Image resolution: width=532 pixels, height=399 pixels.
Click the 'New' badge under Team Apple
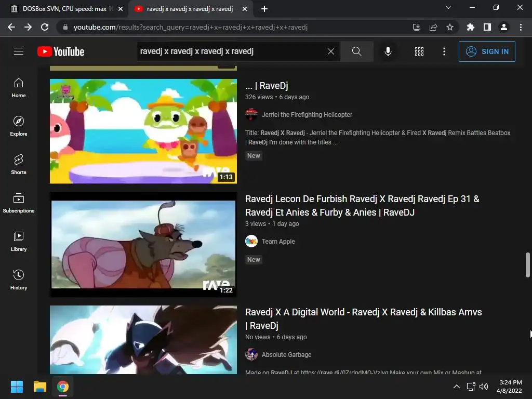pos(254,260)
